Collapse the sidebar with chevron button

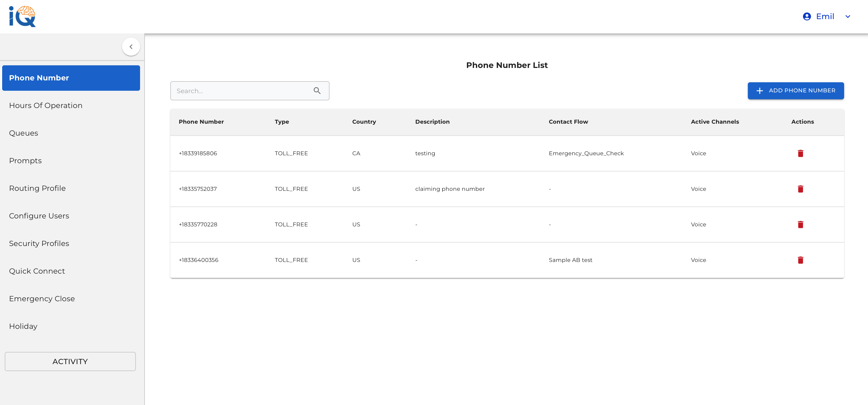point(131,47)
